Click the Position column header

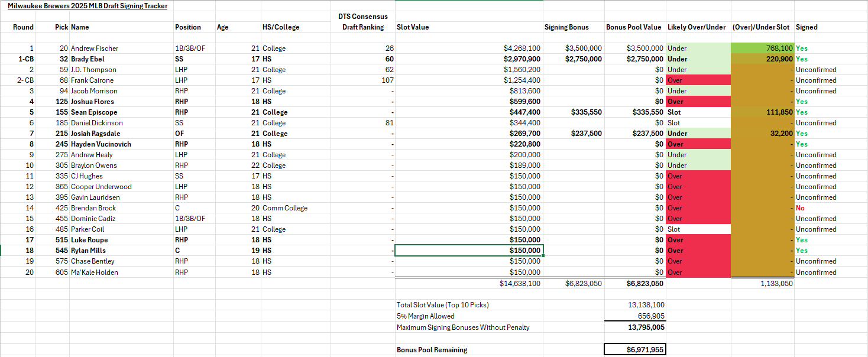188,27
